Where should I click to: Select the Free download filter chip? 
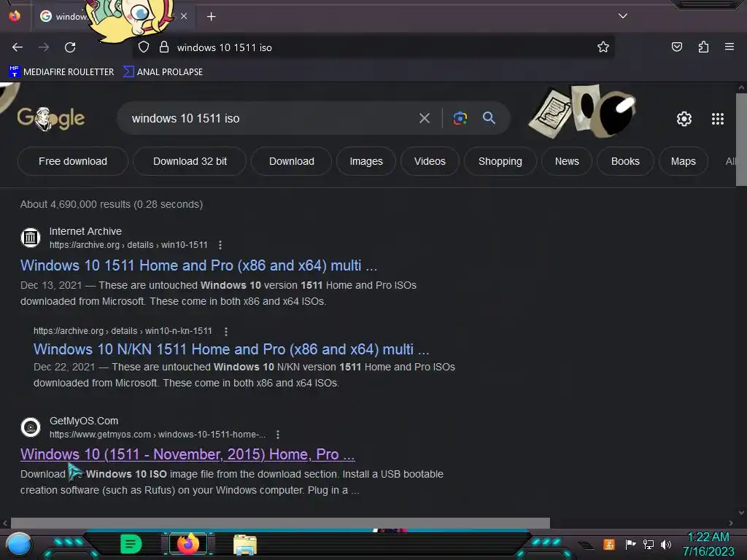[x=73, y=161]
